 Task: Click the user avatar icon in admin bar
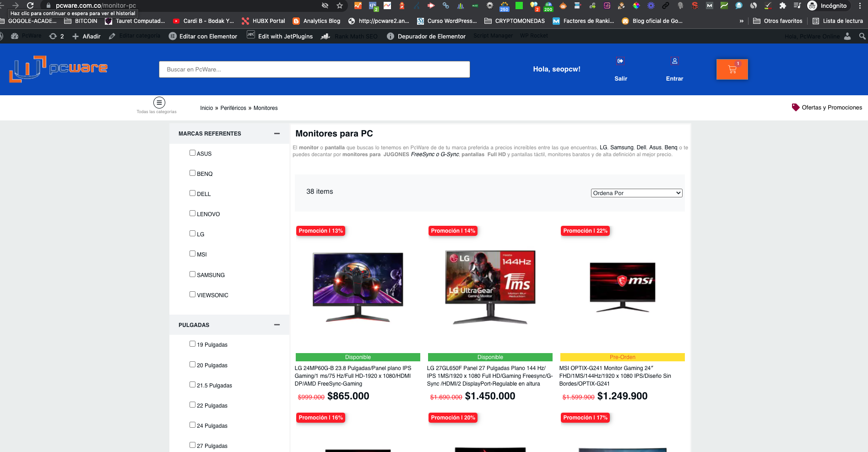click(x=847, y=36)
